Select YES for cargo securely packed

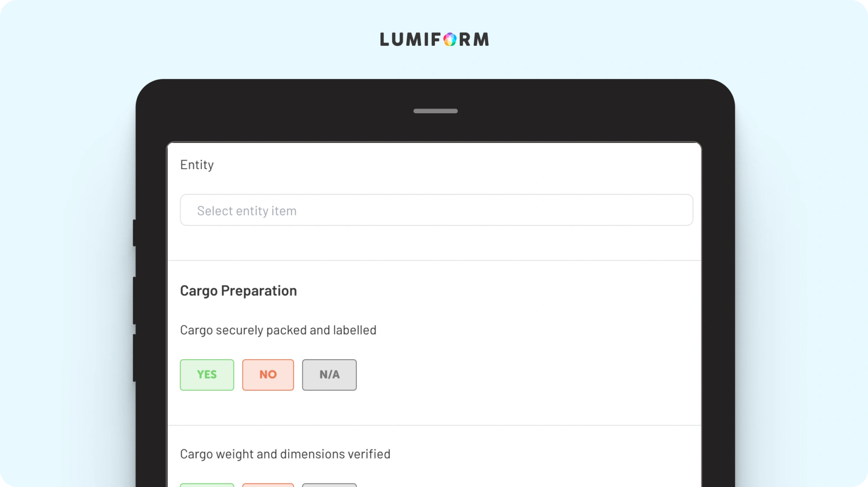pyautogui.click(x=207, y=375)
